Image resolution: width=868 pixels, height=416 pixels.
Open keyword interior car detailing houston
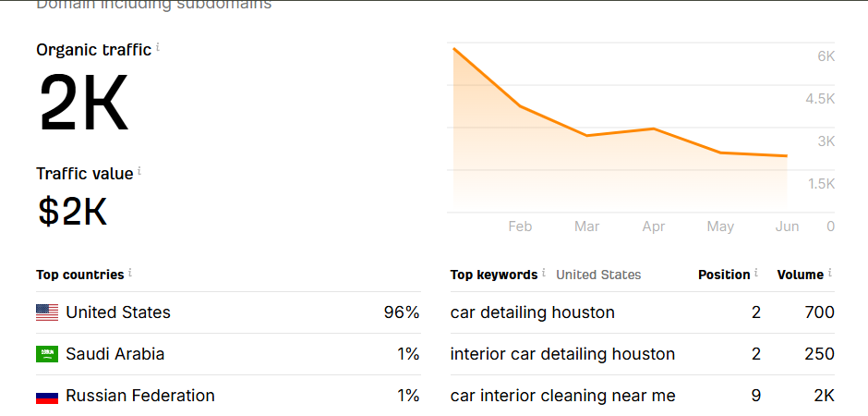(x=562, y=354)
